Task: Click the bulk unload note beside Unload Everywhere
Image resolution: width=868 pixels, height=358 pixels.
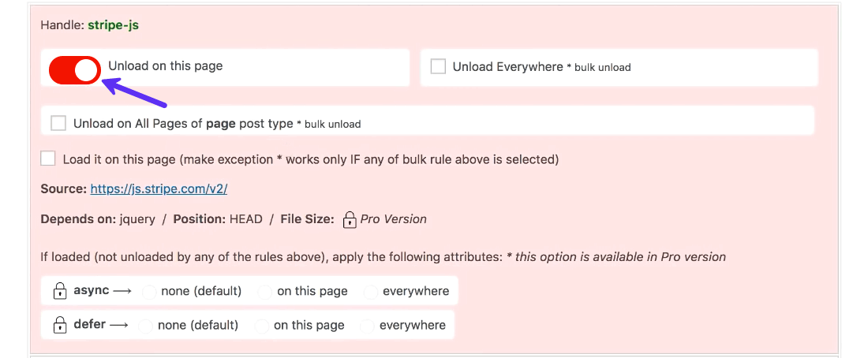Action: [602, 68]
